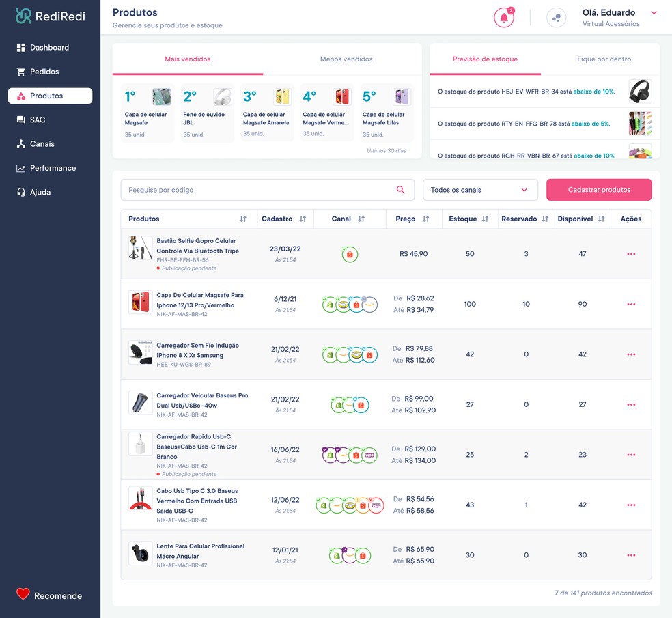The image size is (672, 618).
Task: Click the Recomende heart icon
Action: pyautogui.click(x=23, y=595)
